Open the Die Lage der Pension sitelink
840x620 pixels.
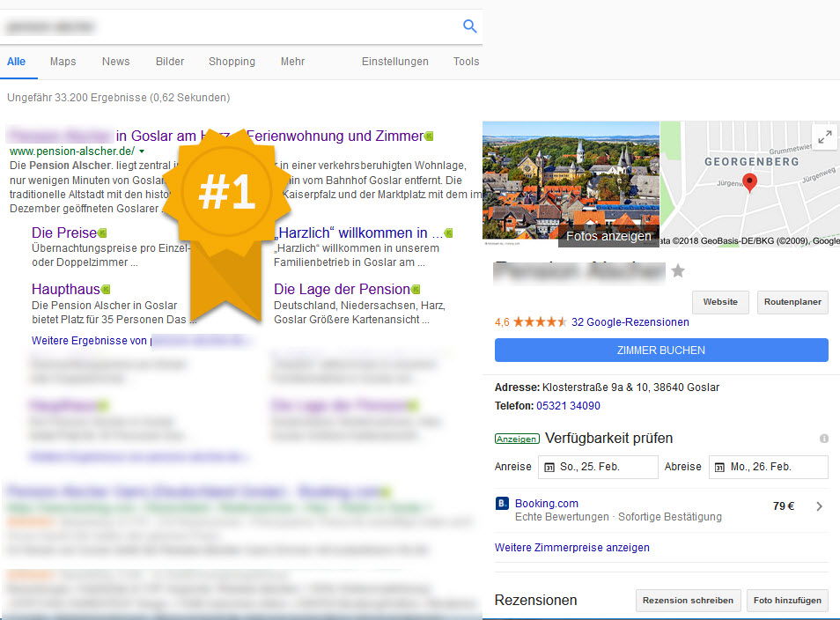(342, 290)
